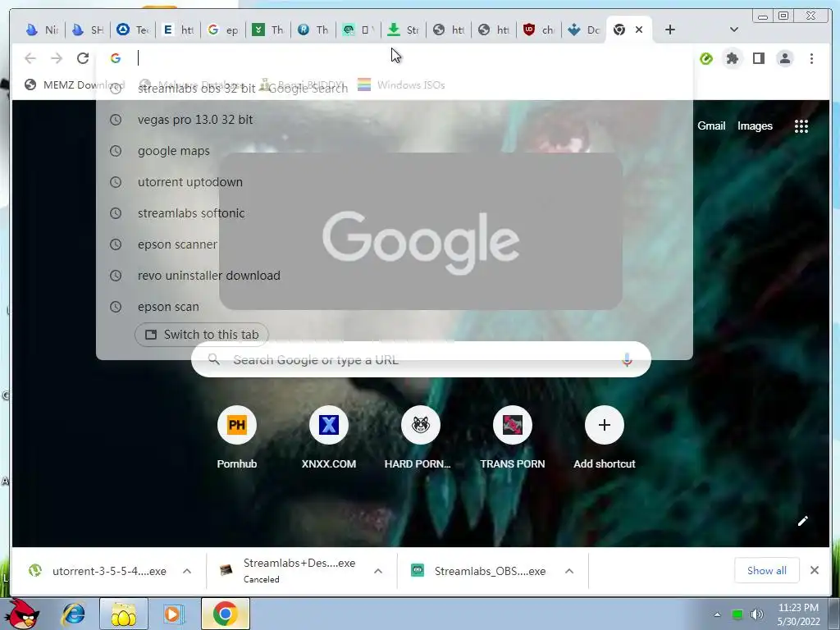The width and height of the screenshot is (840, 630).
Task: Toggle the Chrome side panel
Action: pos(759,58)
